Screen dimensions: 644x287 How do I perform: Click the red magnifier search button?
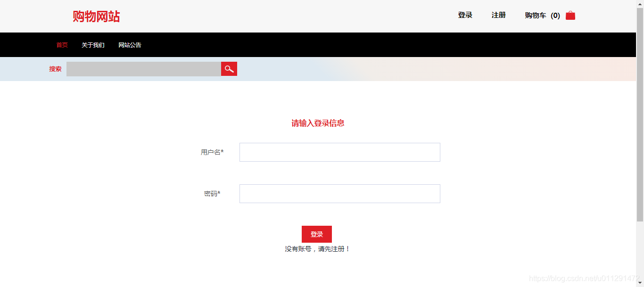[229, 69]
